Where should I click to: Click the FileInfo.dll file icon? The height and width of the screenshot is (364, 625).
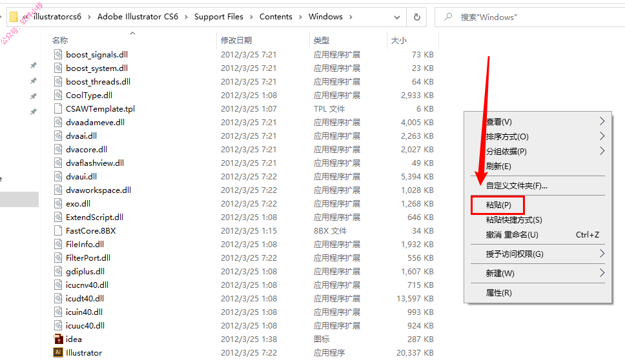pyautogui.click(x=58, y=244)
